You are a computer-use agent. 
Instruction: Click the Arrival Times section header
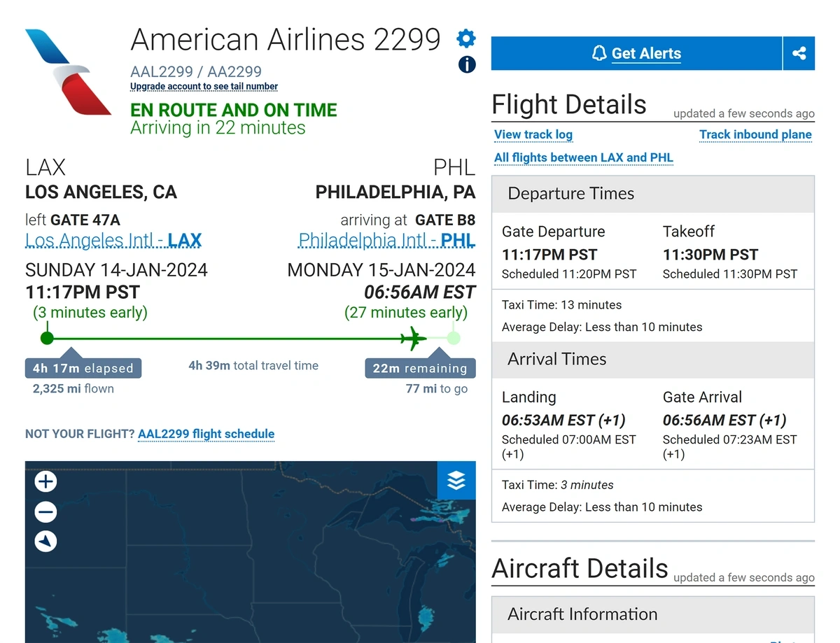tap(653, 359)
